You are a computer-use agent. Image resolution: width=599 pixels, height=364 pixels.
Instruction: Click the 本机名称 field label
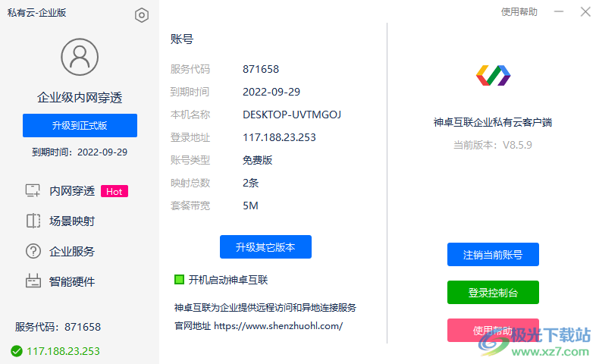coord(190,115)
